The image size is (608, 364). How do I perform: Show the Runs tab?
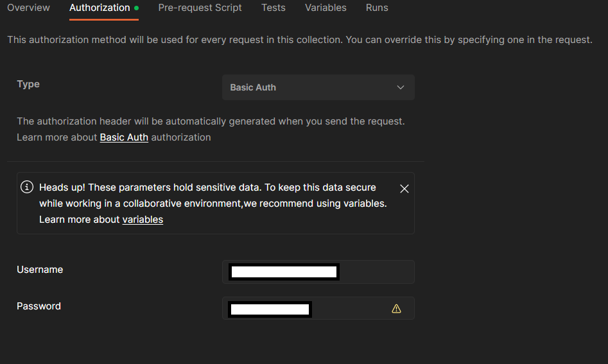coord(377,8)
